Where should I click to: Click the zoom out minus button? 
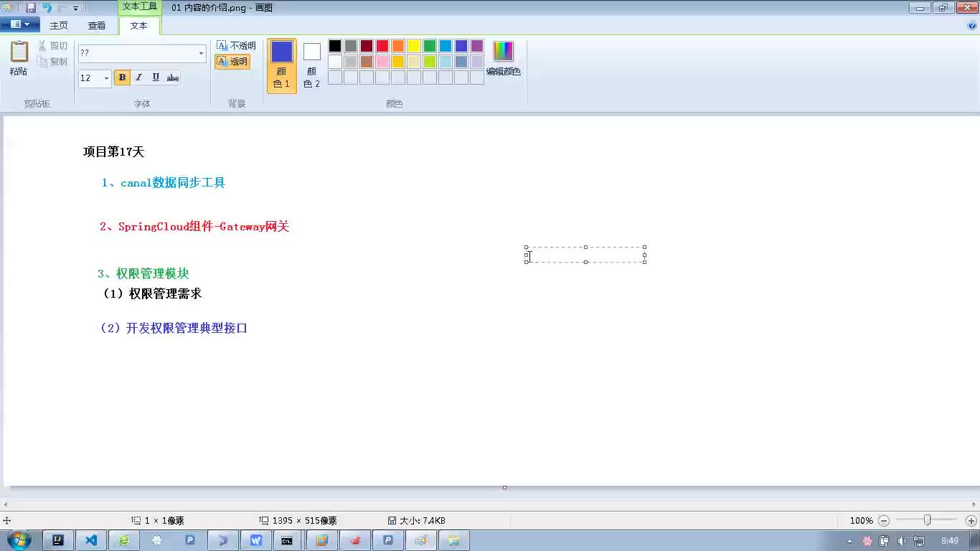(x=884, y=521)
